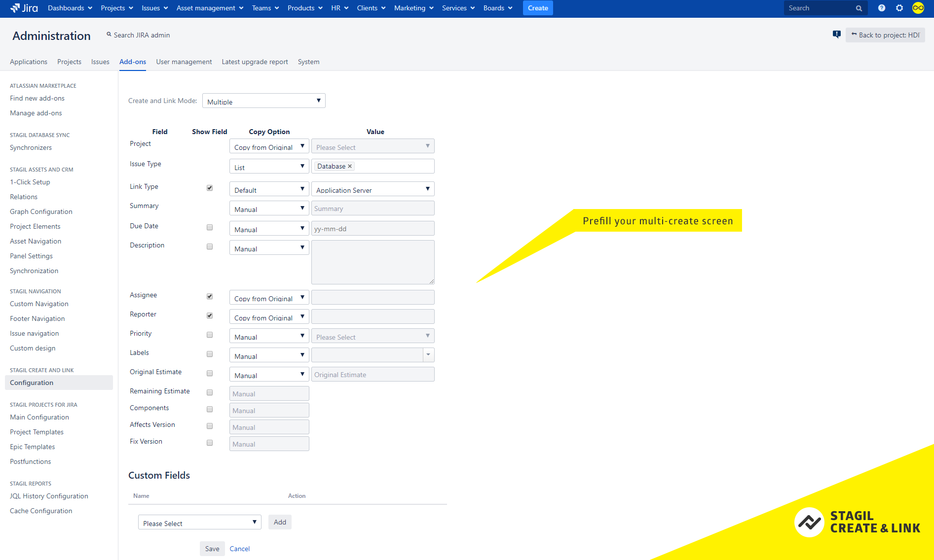
Task: Open the Products menu
Action: 305,8
